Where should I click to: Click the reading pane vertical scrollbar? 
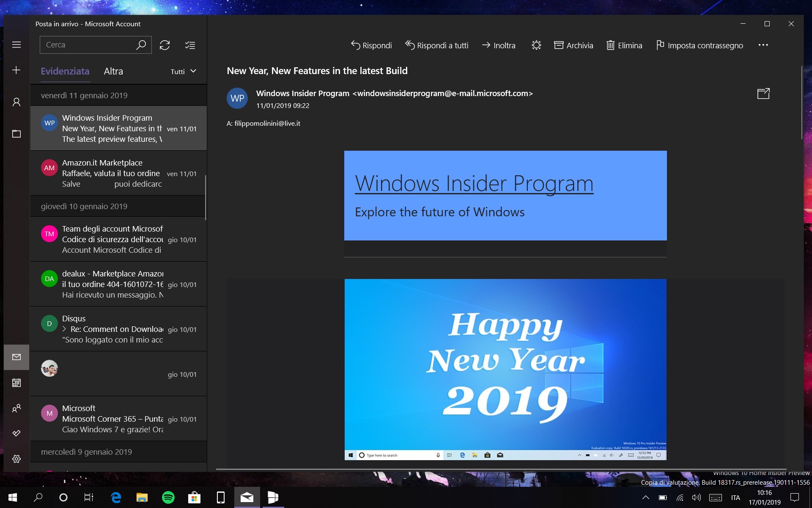(x=801, y=102)
